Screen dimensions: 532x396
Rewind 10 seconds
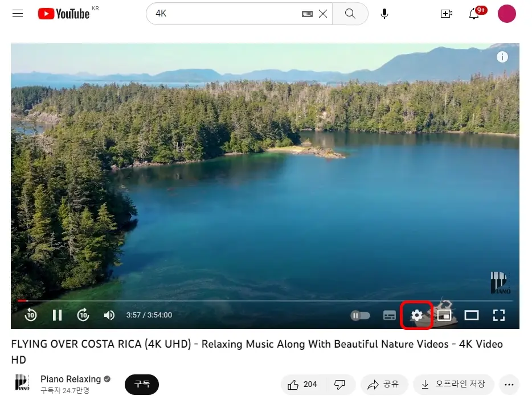point(31,315)
